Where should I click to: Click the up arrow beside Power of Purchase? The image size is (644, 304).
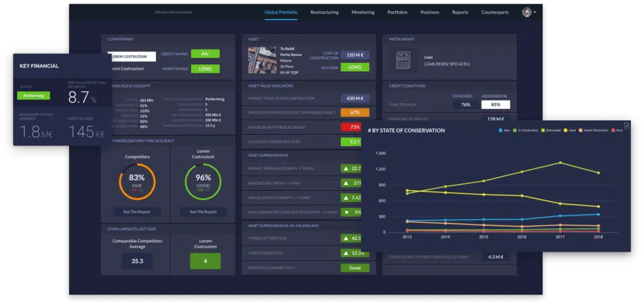click(x=346, y=239)
